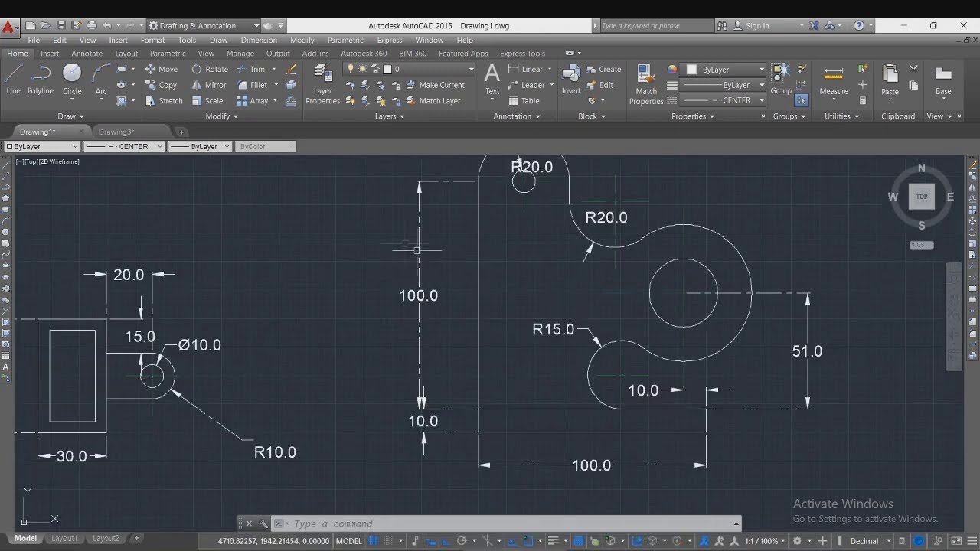This screenshot has height=551, width=980.
Task: Select the Arc drawing tool
Action: [100, 80]
